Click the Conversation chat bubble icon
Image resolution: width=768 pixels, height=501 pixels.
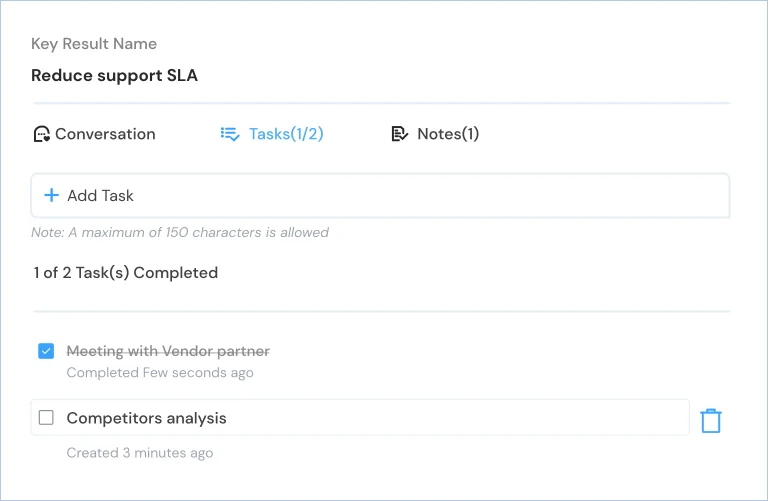pos(42,134)
